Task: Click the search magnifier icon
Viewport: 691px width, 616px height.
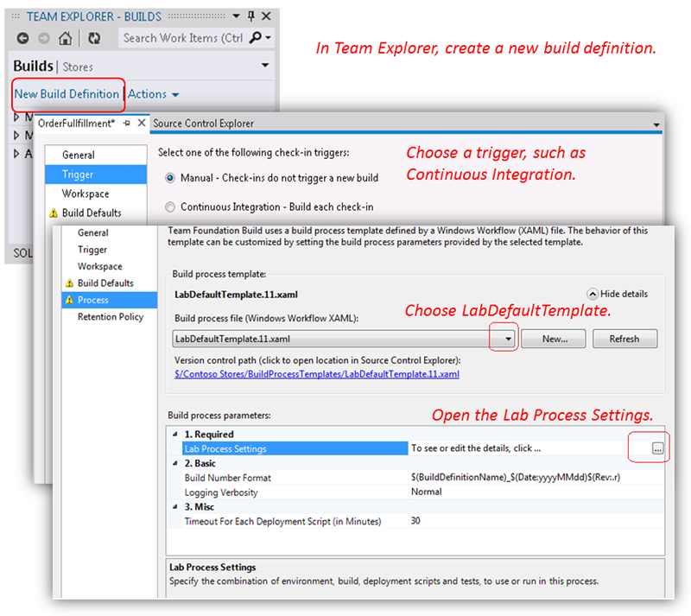Action: pos(255,37)
